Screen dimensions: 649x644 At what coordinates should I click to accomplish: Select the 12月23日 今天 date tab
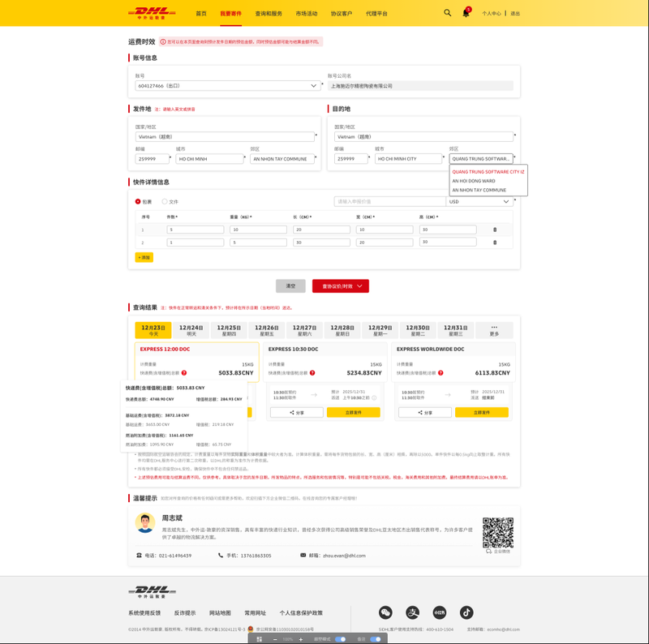pos(153,330)
